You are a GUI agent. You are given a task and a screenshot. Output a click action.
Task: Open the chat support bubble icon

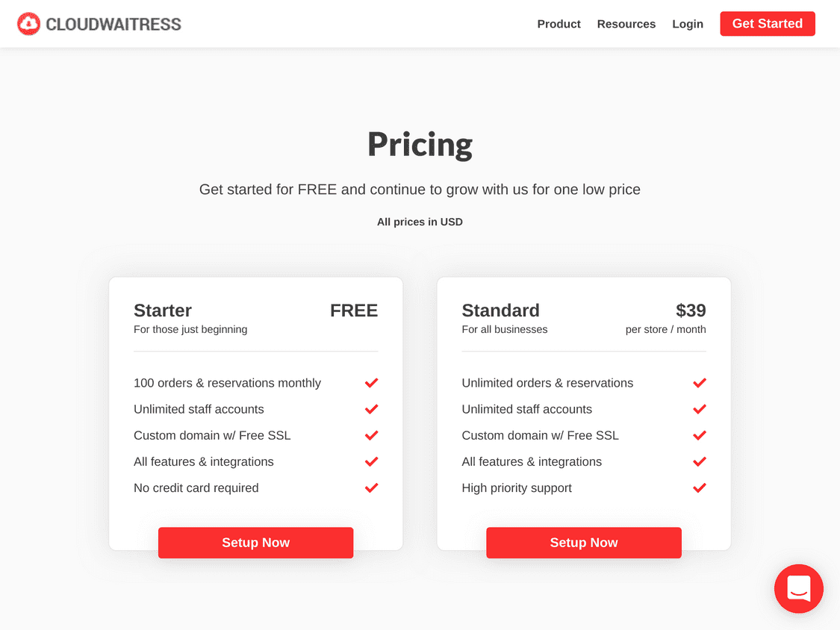coord(798,588)
